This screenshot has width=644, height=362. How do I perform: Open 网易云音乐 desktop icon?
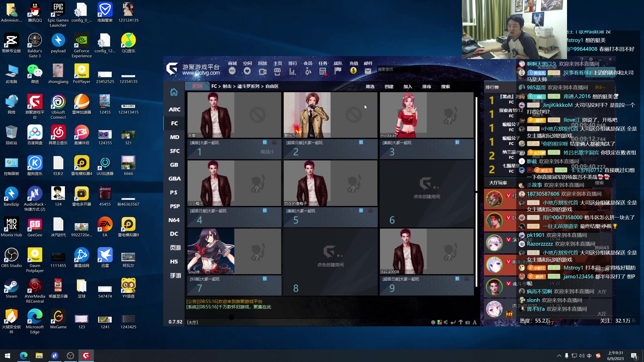58,135
